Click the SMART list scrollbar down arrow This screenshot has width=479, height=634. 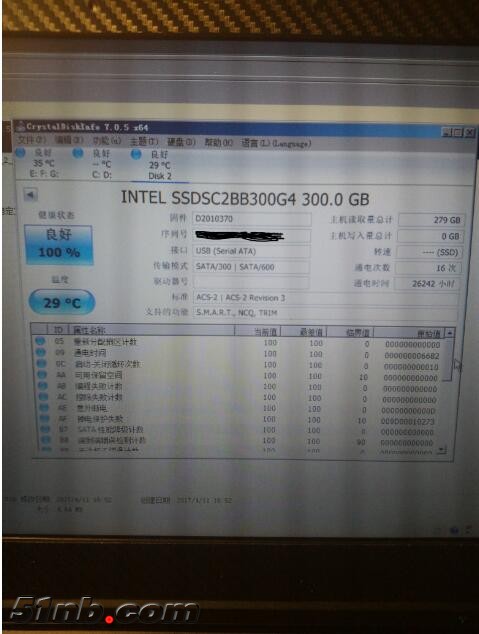[x=443, y=450]
